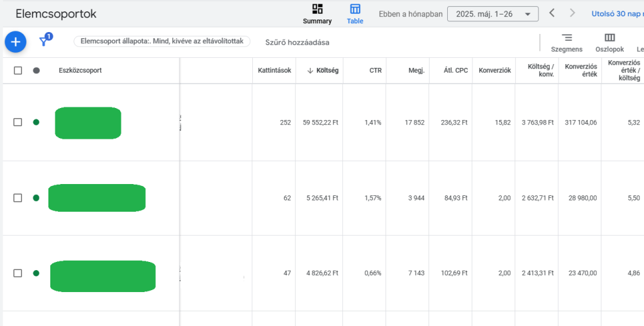Click Szűrő hozzáadása to add filter

click(x=297, y=42)
